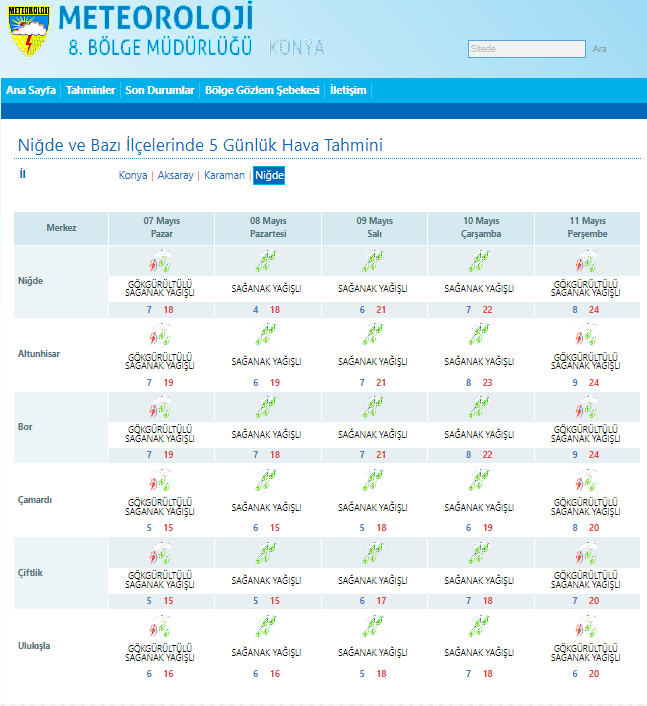Screen dimensions: 647x706
Task: Click the Çiftlik row label
Action: [x=30, y=573]
